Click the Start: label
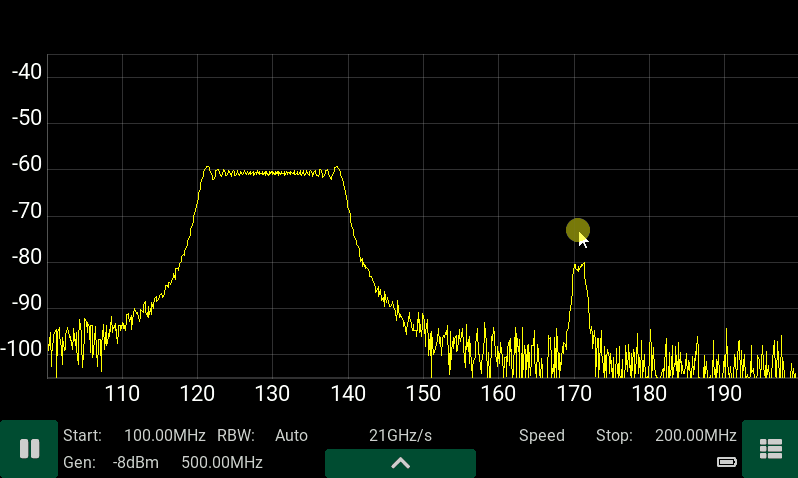This screenshot has height=478, width=798. pos(82,436)
